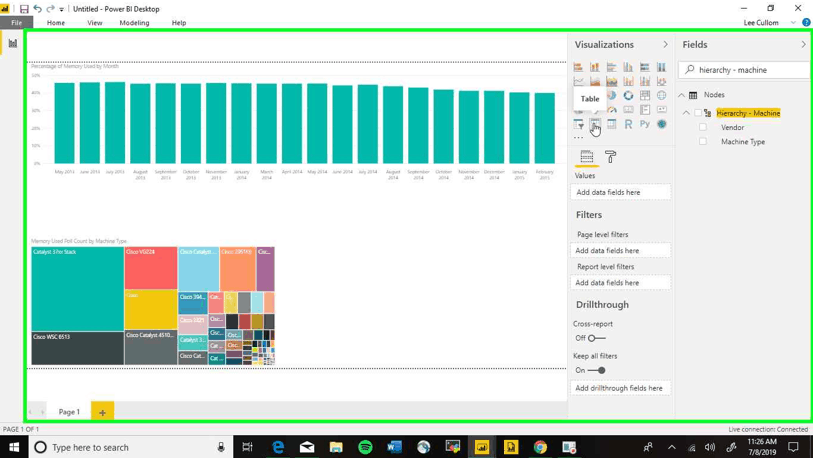Select the Card visual

628,110
